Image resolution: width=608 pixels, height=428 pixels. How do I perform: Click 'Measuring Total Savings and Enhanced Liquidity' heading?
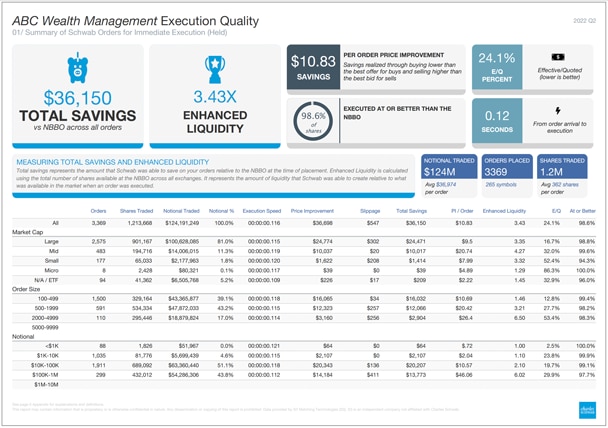tap(112, 162)
